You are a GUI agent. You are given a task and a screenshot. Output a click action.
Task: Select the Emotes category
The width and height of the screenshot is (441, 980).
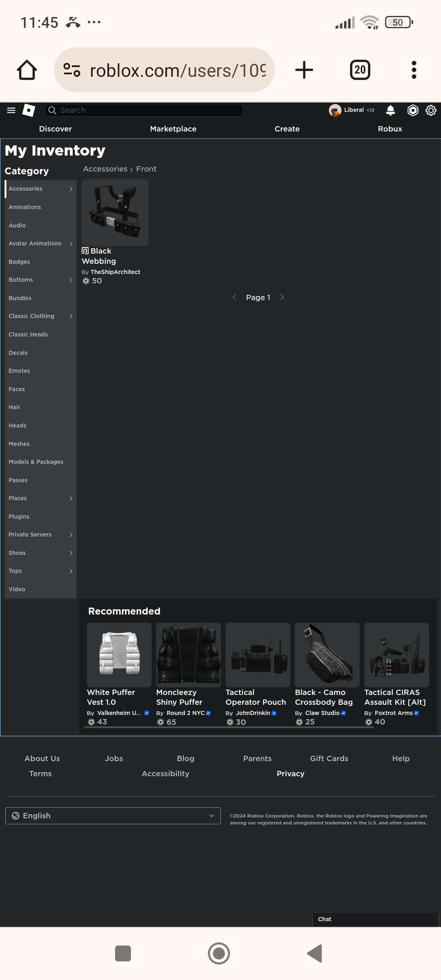40,371
